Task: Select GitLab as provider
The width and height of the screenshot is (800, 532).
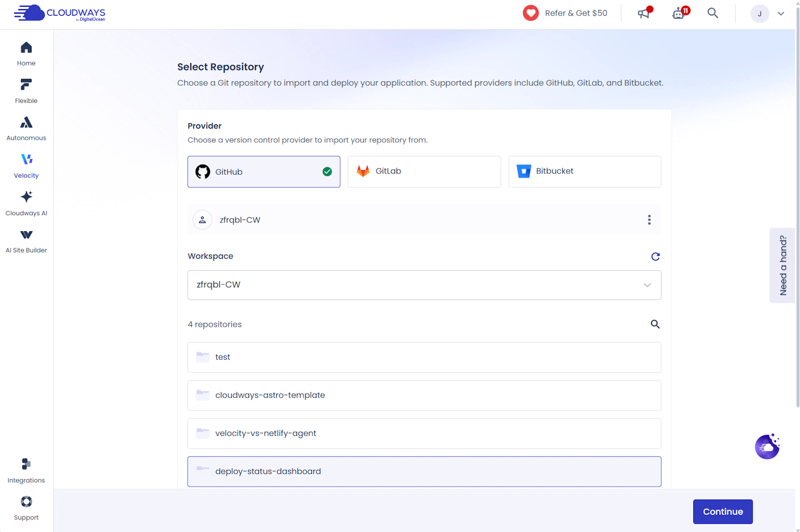Action: pyautogui.click(x=424, y=172)
